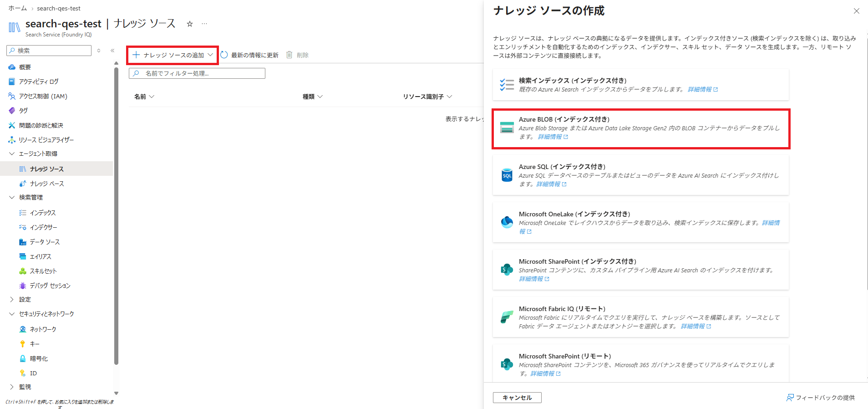Click the リソース ビジュアライザー icon

pyautogui.click(x=12, y=140)
